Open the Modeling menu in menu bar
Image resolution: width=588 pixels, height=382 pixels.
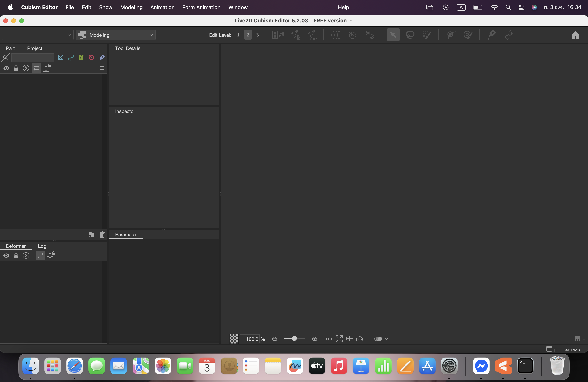[x=131, y=7]
